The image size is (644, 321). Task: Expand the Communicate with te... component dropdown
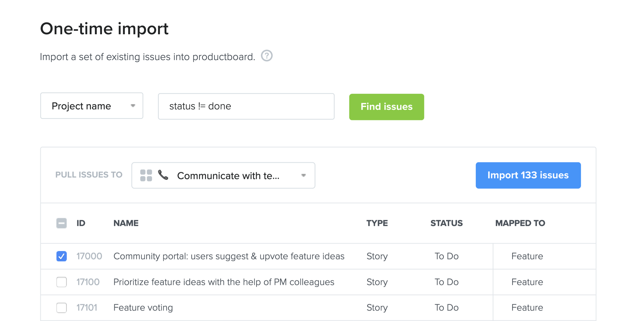(304, 175)
